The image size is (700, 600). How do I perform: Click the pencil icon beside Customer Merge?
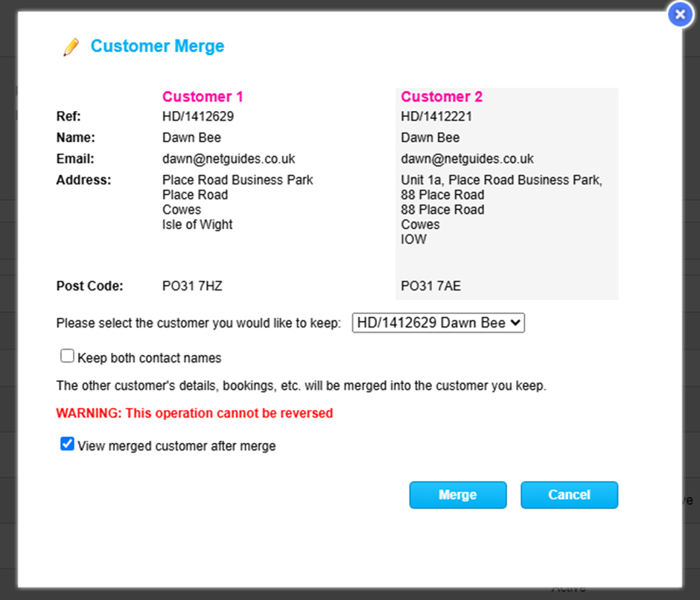[71, 47]
